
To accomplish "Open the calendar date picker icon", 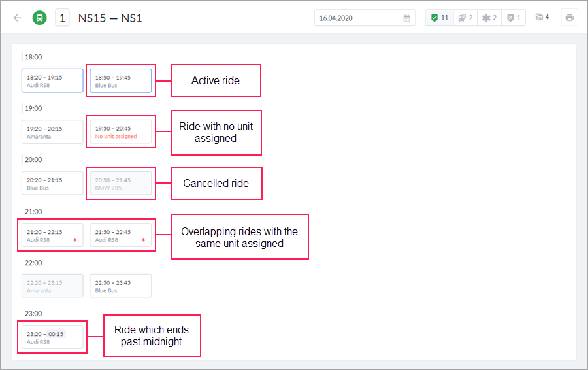I will point(407,18).
